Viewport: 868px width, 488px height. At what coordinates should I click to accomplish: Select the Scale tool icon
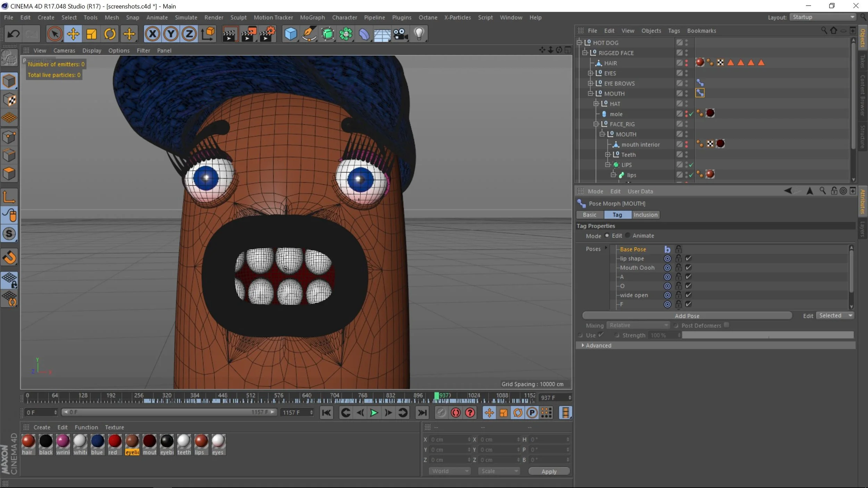click(91, 34)
